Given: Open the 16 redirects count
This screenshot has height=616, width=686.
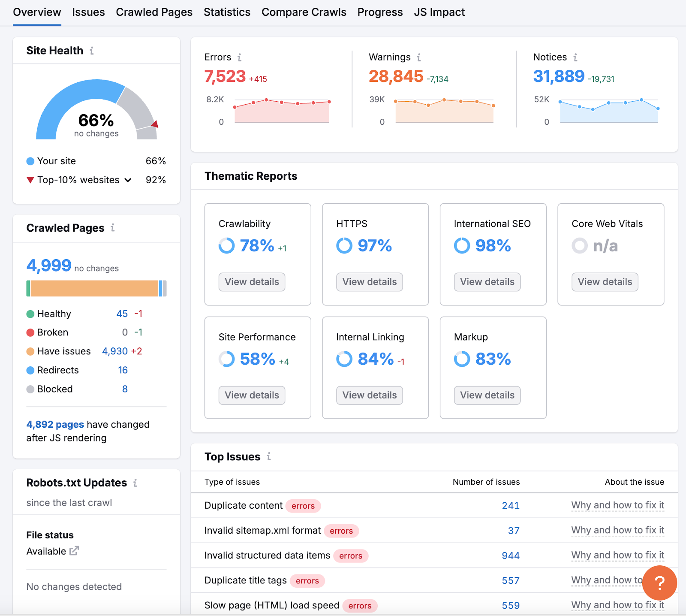Looking at the screenshot, I should (x=123, y=370).
